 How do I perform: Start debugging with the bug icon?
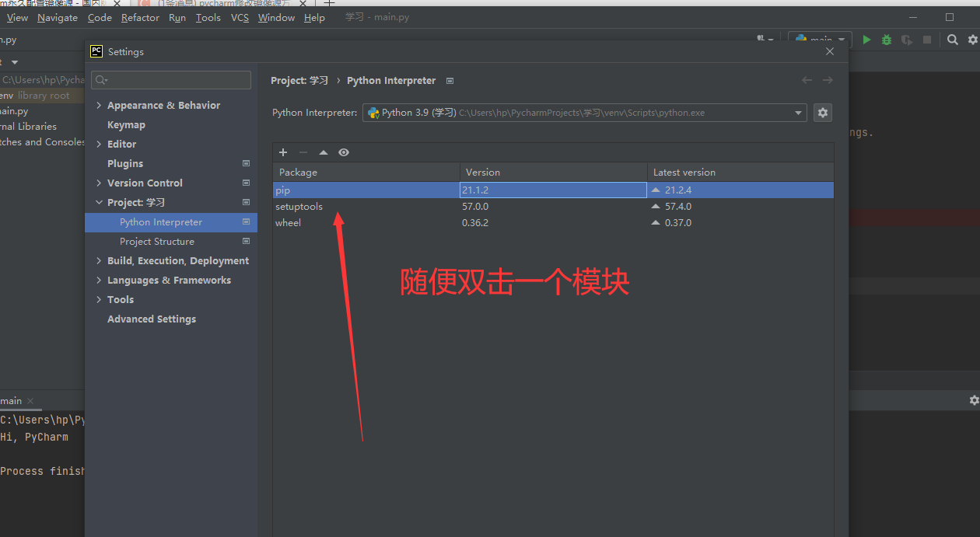click(x=887, y=40)
